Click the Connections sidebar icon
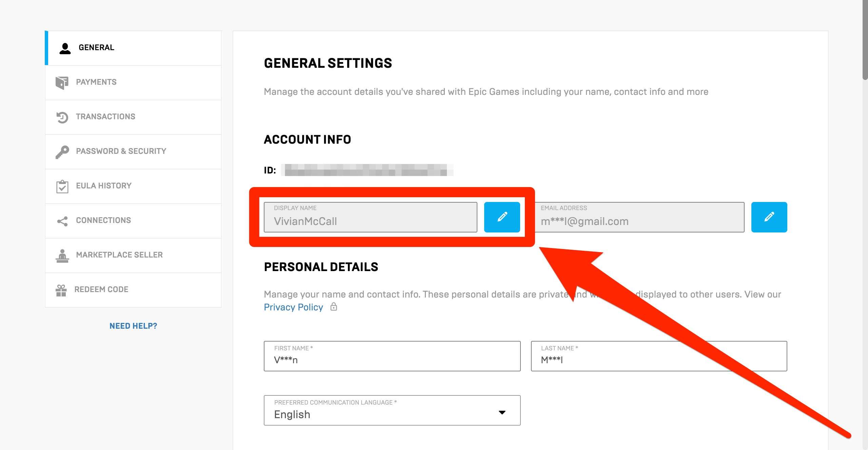 pos(63,220)
